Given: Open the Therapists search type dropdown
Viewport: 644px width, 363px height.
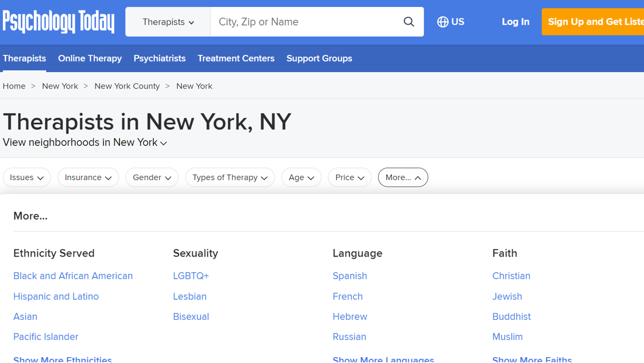Looking at the screenshot, I should pos(168,22).
